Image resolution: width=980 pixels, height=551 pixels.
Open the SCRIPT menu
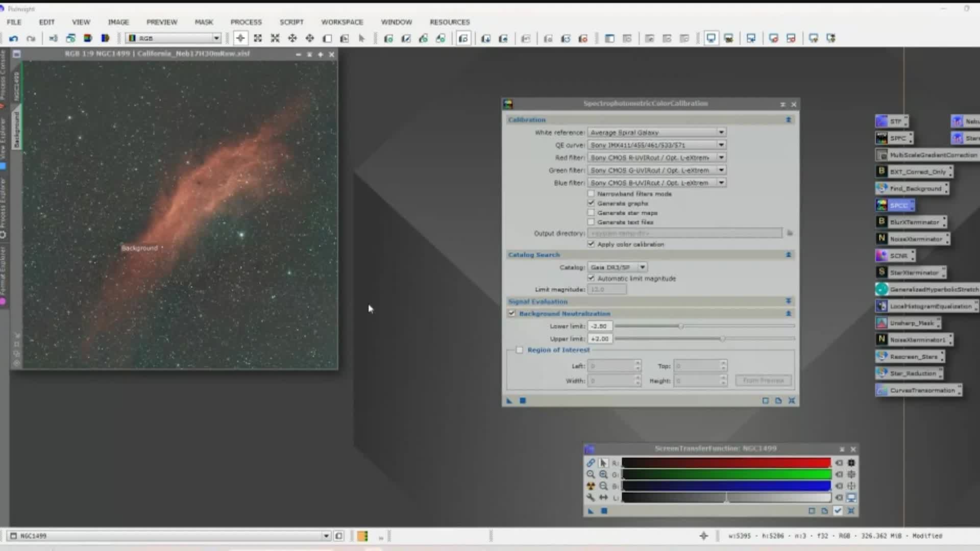coord(291,22)
